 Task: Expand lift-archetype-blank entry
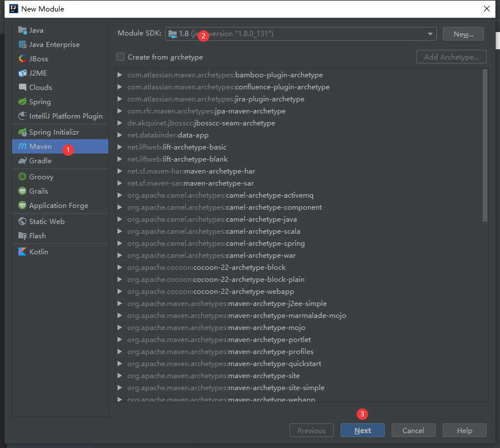[120, 159]
